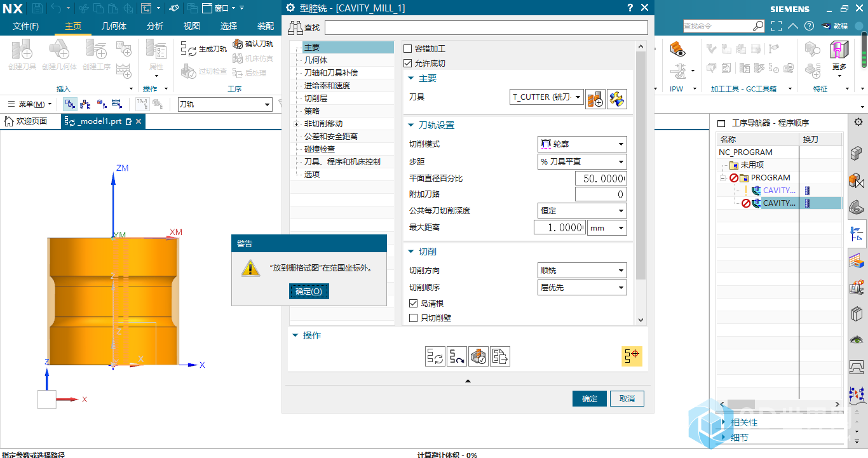
Task: Switch to the 选择 ribbon tab
Action: pyautogui.click(x=229, y=26)
